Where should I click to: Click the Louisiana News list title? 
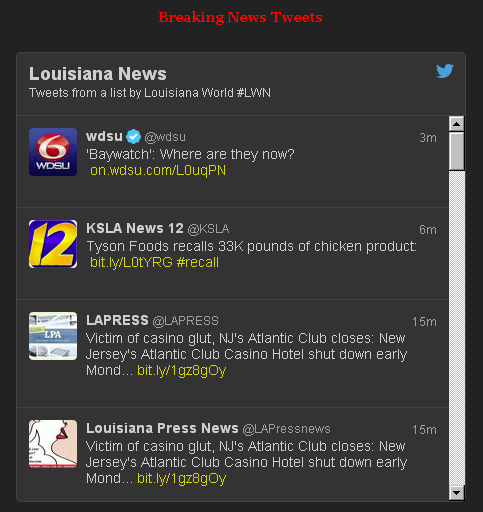pyautogui.click(x=98, y=74)
